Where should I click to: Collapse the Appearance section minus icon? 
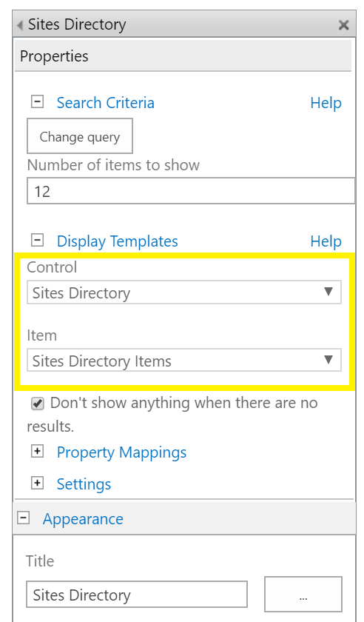24,518
